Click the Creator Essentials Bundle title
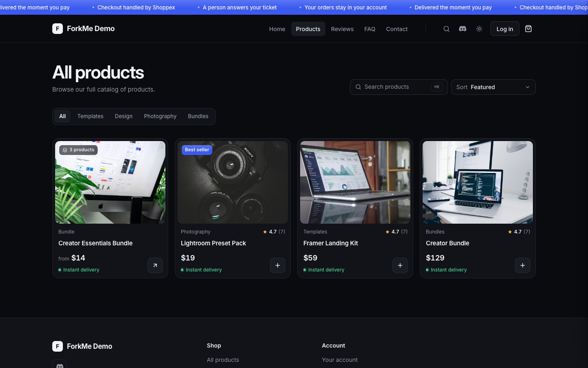 (x=96, y=243)
